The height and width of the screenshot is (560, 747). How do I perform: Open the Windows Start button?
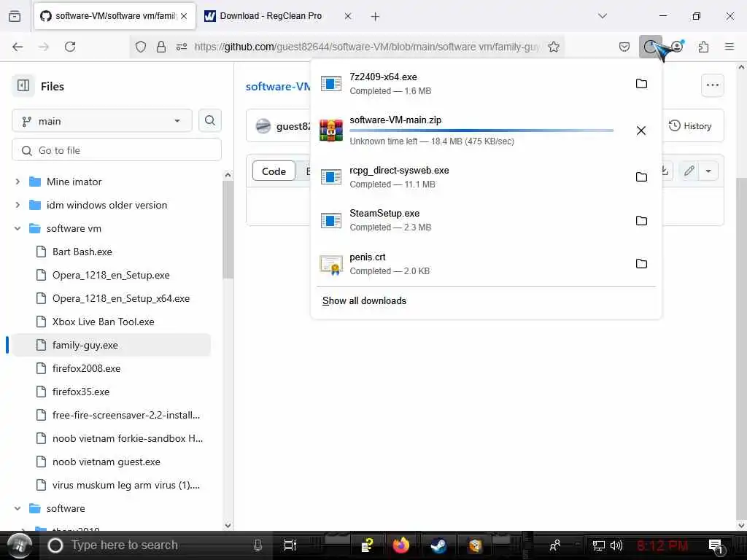pyautogui.click(x=20, y=545)
